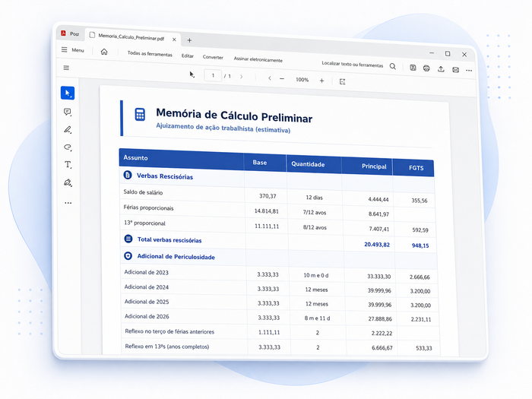
Task: Click the Memória de Cálculo Preliminar title
Action: tap(234, 116)
